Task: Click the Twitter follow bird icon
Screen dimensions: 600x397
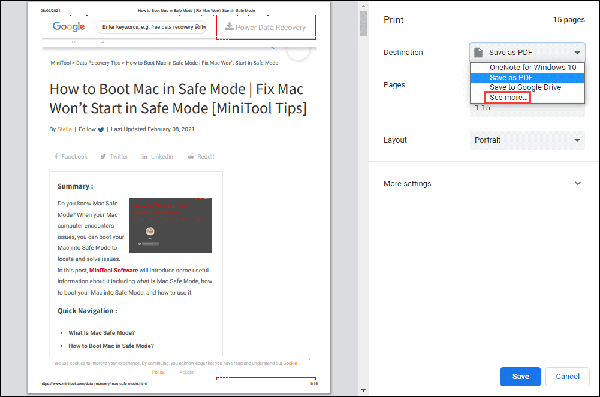Action: (x=101, y=129)
